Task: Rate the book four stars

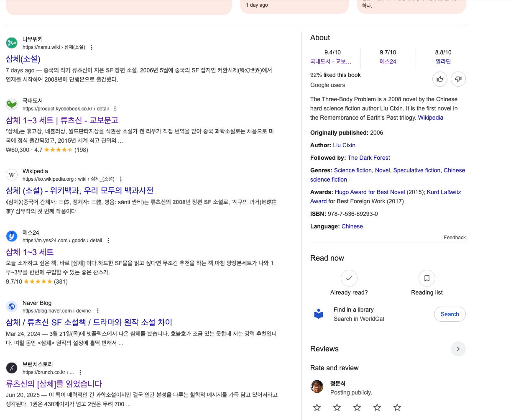Action: coord(377,407)
